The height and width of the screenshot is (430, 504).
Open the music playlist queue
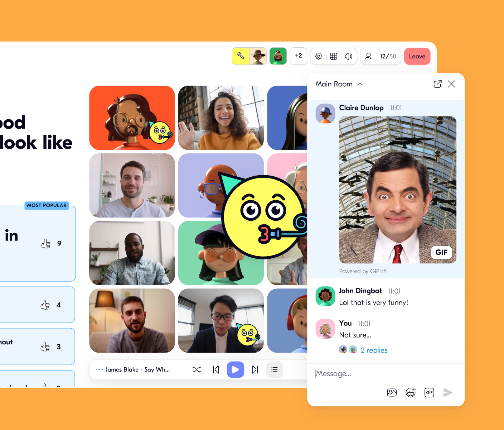(x=275, y=369)
